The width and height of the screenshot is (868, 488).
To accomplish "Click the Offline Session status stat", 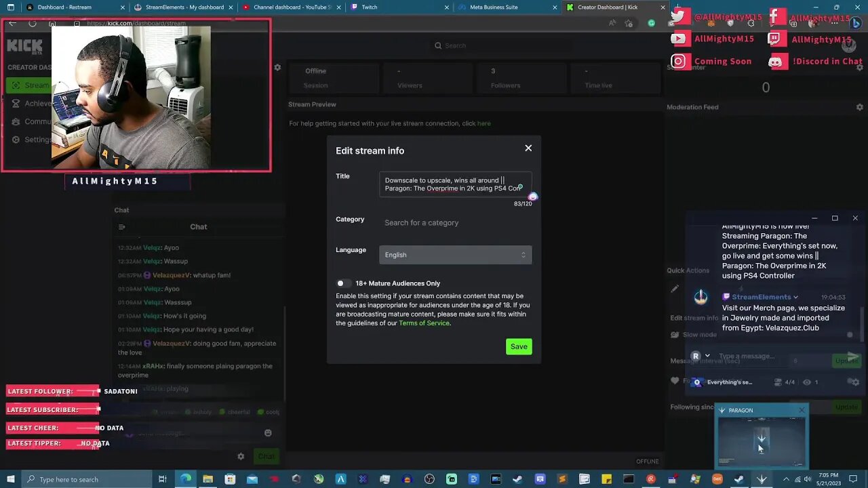I will pos(315,78).
